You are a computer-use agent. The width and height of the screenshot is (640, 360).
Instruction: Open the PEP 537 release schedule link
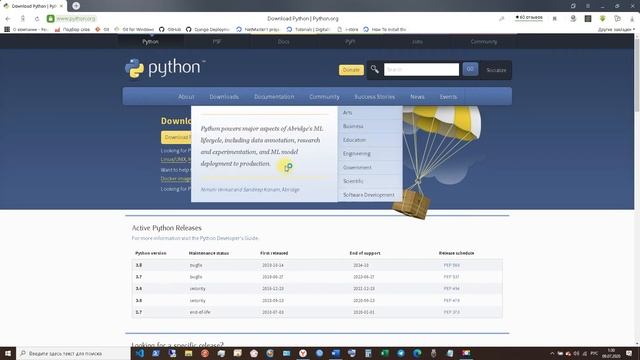click(451, 277)
